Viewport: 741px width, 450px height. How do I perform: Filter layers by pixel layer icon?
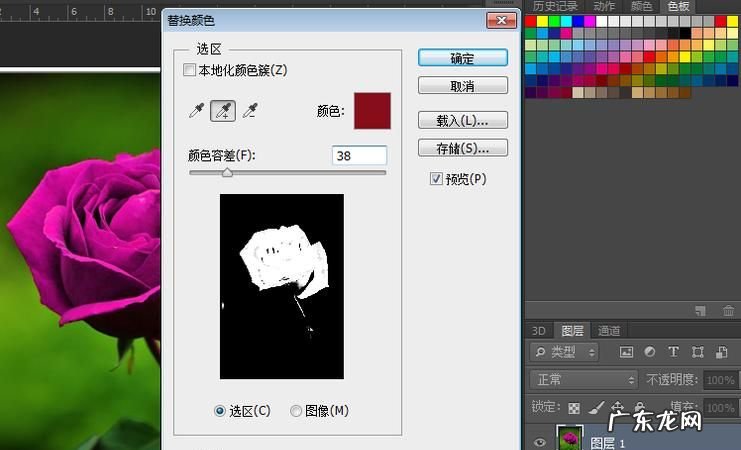[x=626, y=352]
